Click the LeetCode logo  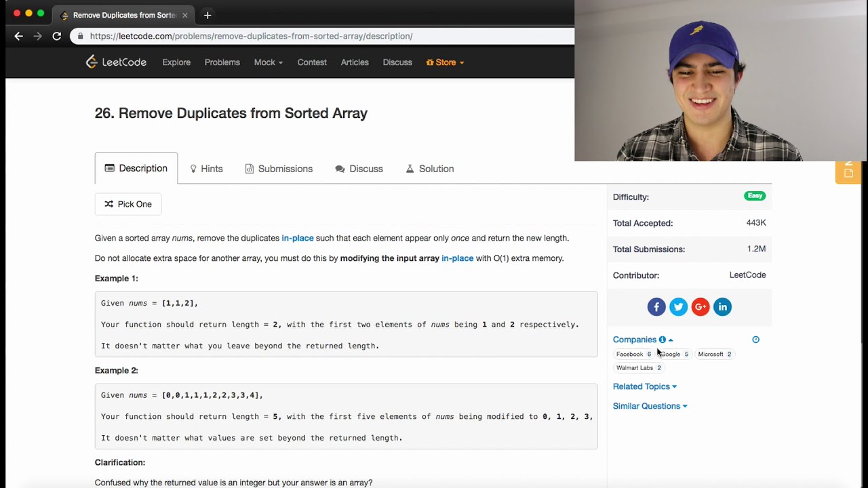coord(116,62)
